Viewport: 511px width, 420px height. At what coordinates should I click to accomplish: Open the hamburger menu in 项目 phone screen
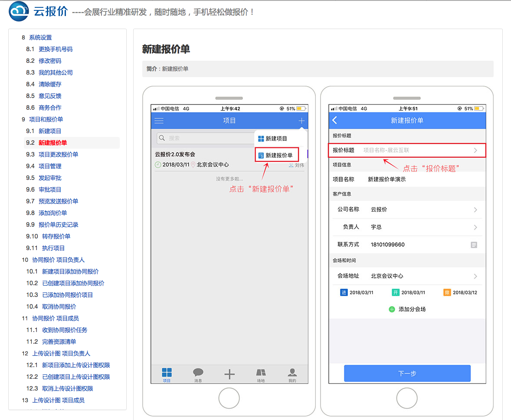(159, 121)
